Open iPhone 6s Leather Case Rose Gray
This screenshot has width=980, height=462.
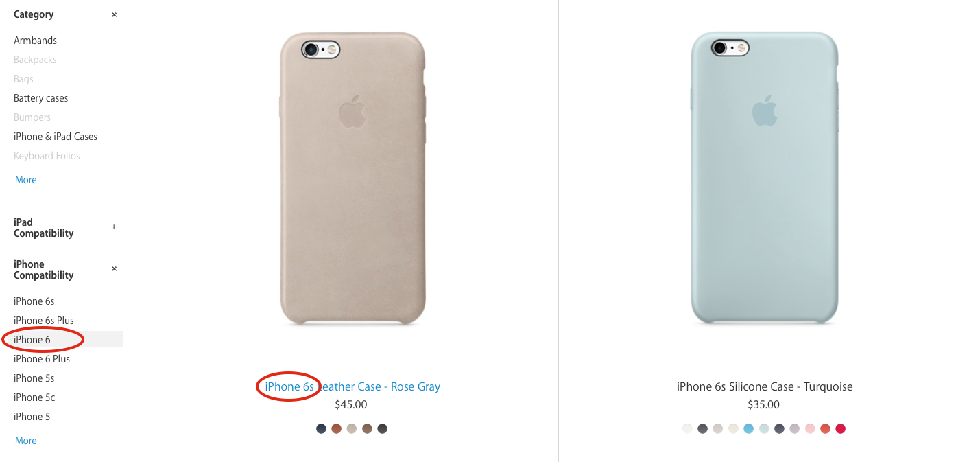pos(352,386)
